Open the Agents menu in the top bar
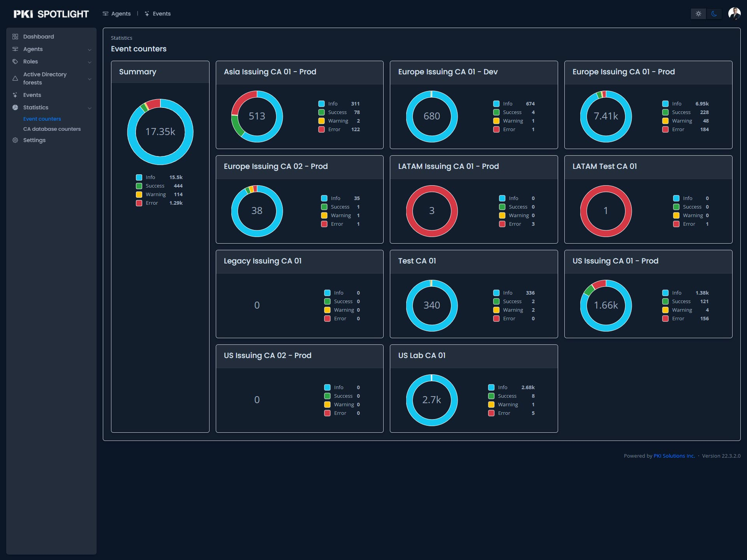Image resolution: width=747 pixels, height=560 pixels. click(116, 14)
